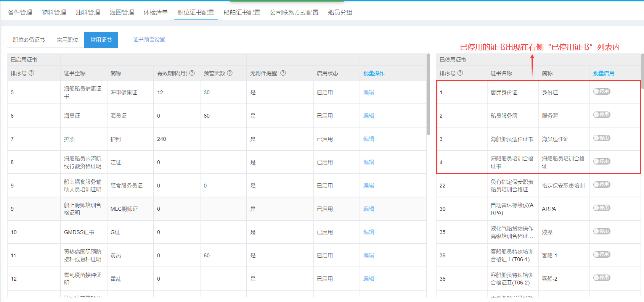Click 已启用 status in 海员证 row
Image resolution: width=644 pixels, height=302 pixels.
pyautogui.click(x=325, y=116)
